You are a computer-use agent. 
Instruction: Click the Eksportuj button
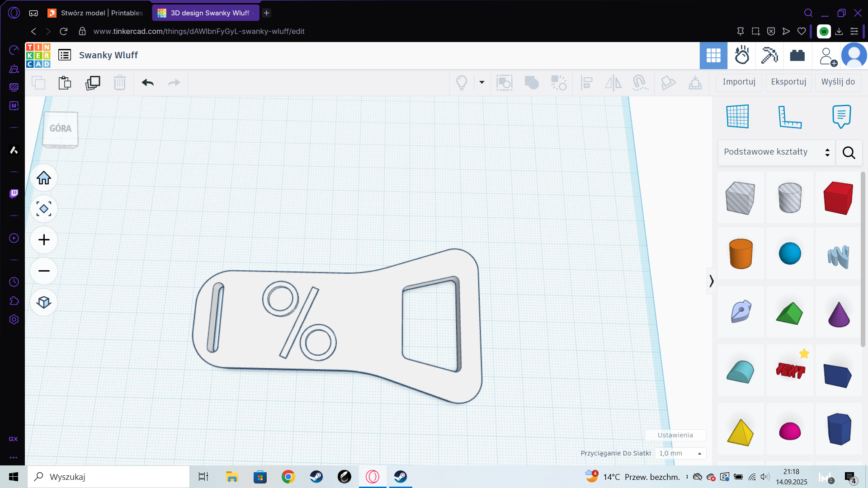(x=788, y=82)
